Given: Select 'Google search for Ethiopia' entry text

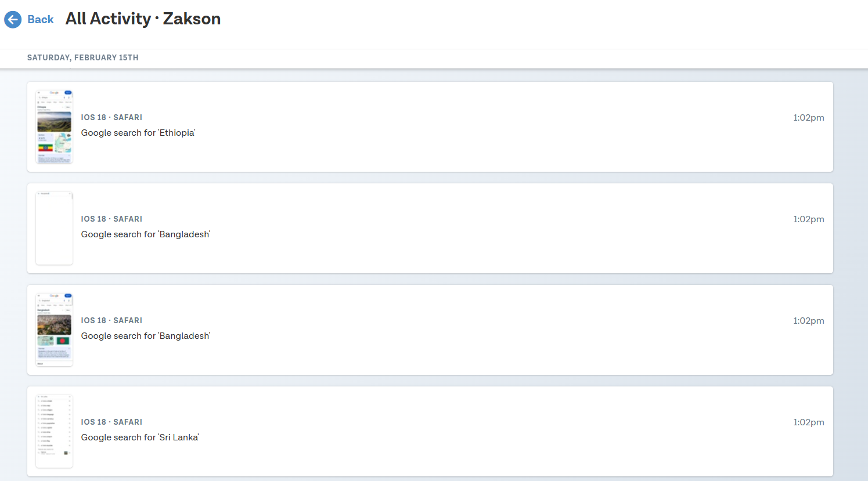Looking at the screenshot, I should [138, 133].
